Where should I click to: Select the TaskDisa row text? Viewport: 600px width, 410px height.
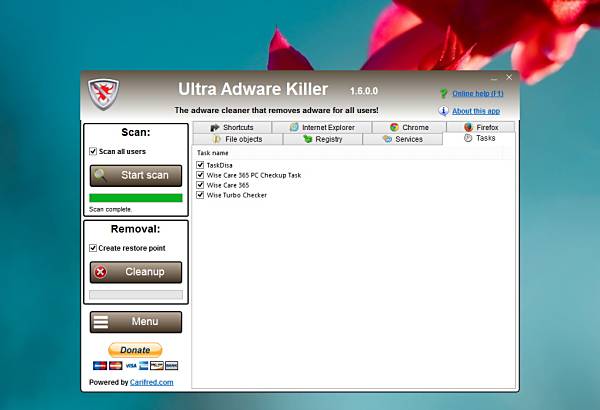(x=219, y=165)
